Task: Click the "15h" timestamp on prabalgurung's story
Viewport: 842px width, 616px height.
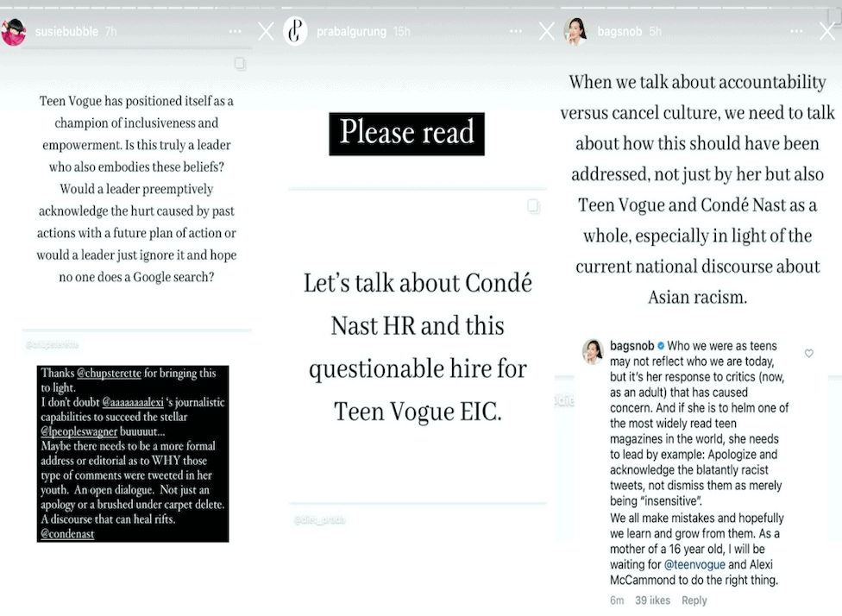Action: [402, 32]
